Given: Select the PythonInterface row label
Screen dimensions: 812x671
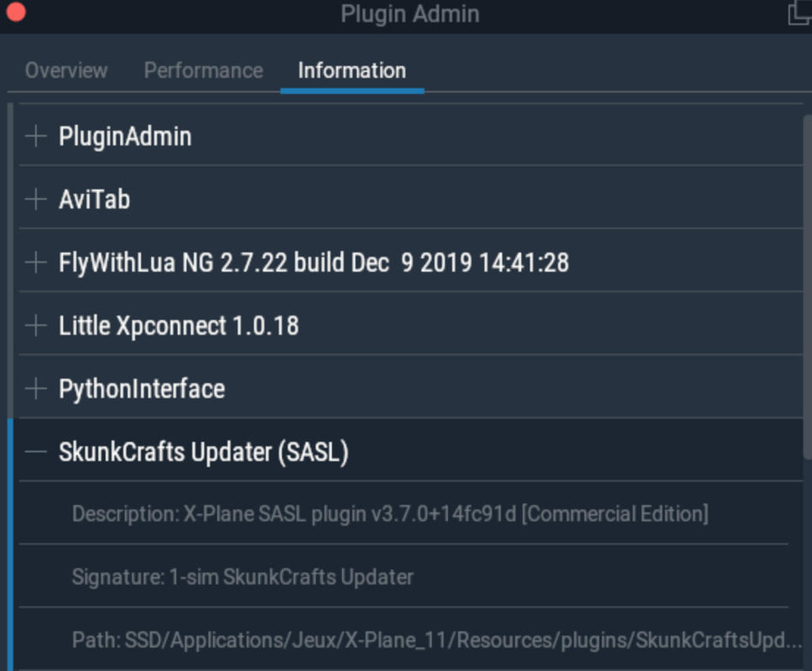Looking at the screenshot, I should (142, 389).
